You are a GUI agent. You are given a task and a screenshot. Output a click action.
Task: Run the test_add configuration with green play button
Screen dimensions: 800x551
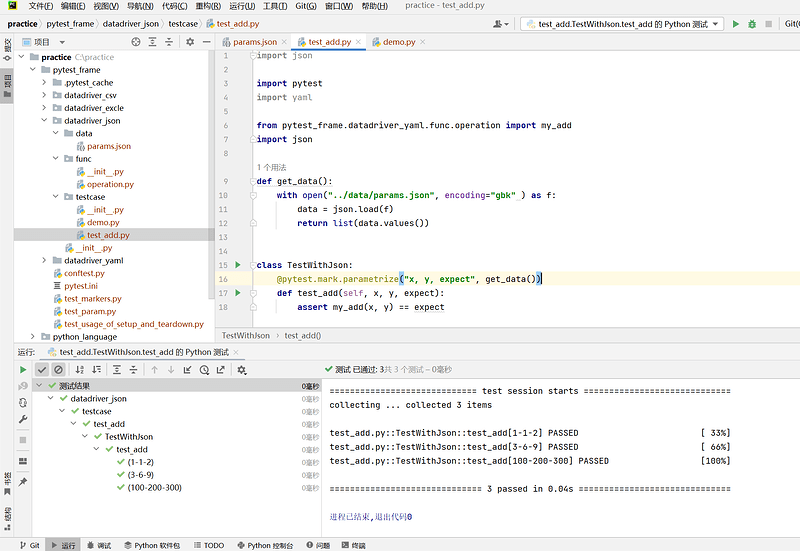tap(735, 24)
